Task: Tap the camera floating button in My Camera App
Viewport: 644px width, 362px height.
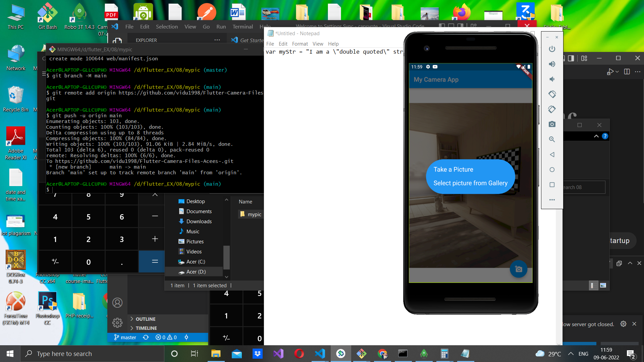Action: click(518, 269)
